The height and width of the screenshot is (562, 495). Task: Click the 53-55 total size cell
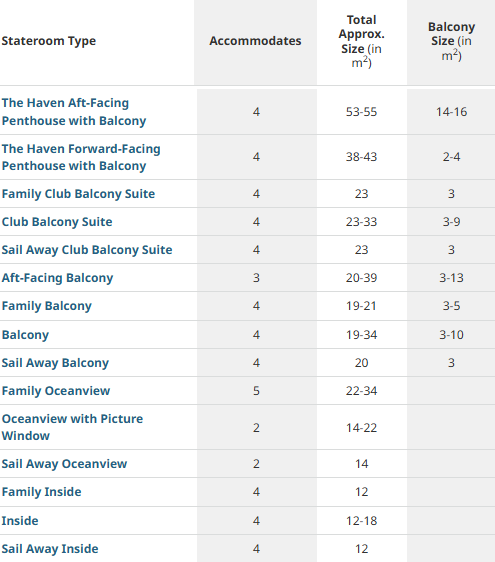coord(362,112)
